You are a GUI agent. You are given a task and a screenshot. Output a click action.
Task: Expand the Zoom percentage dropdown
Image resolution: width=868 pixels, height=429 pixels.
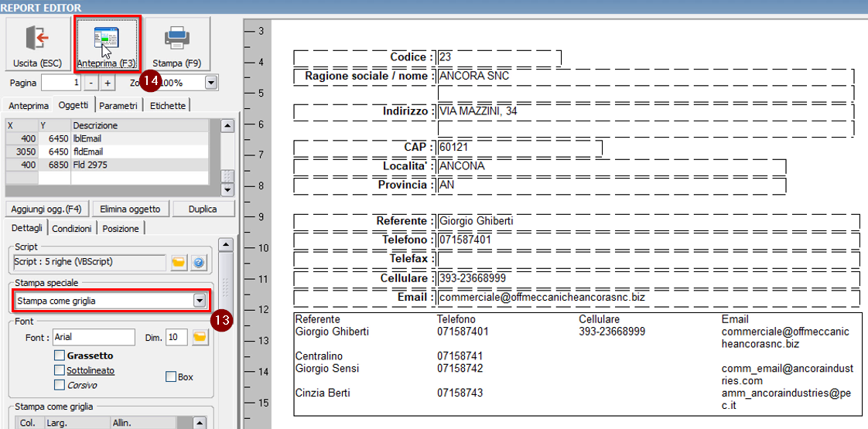click(211, 83)
